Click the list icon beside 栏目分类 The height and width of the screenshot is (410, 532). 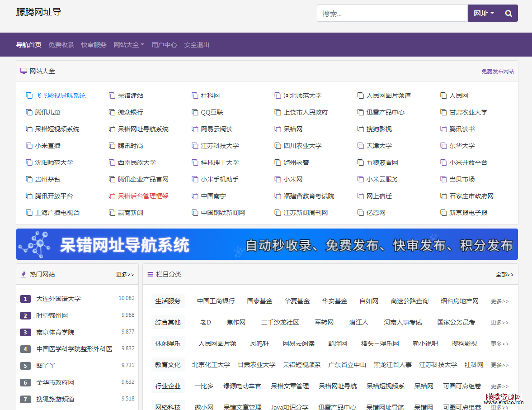[x=151, y=275]
